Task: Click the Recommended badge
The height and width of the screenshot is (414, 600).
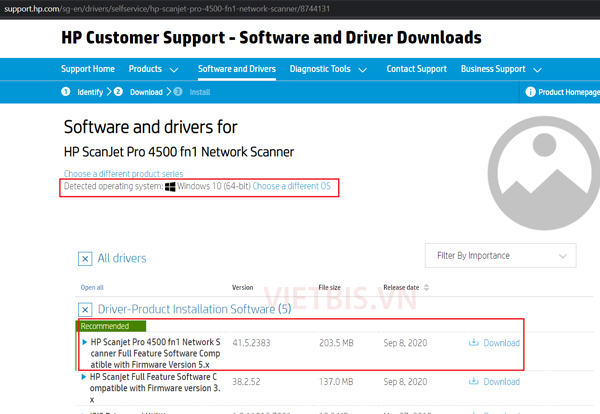Action: [111, 326]
